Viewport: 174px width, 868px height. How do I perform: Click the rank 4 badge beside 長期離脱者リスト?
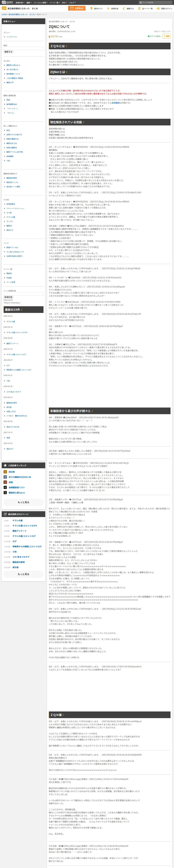coord(5,487)
